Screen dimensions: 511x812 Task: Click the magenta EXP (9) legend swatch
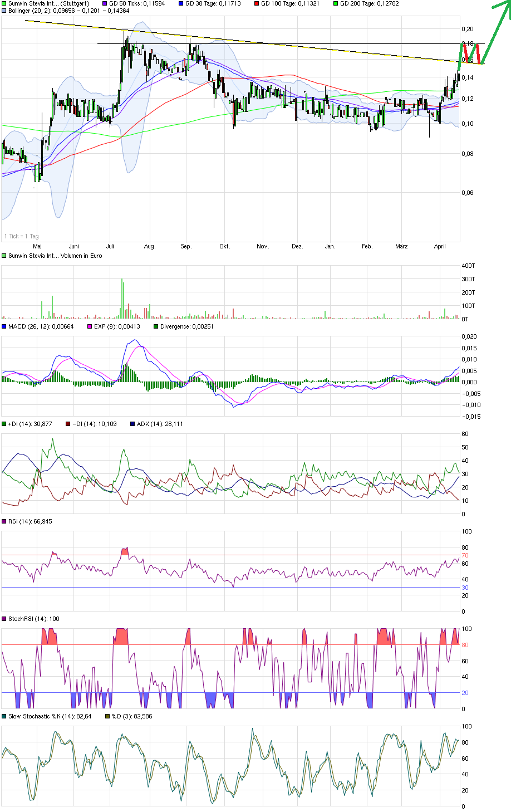tap(90, 326)
